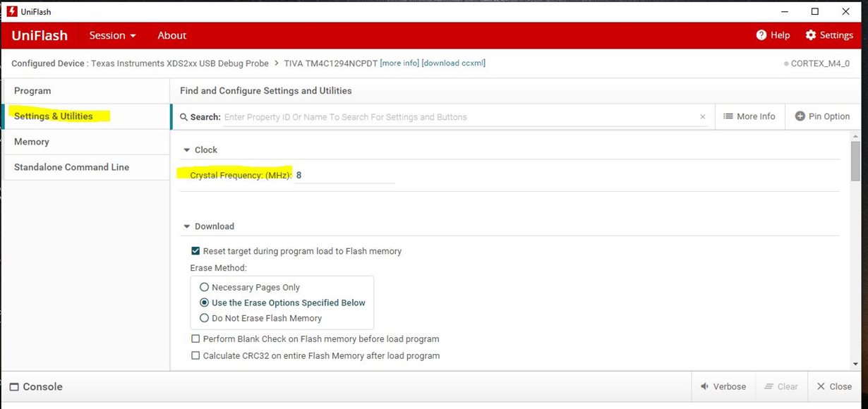
Task: Maximize the UniFlash window
Action: pos(815,11)
